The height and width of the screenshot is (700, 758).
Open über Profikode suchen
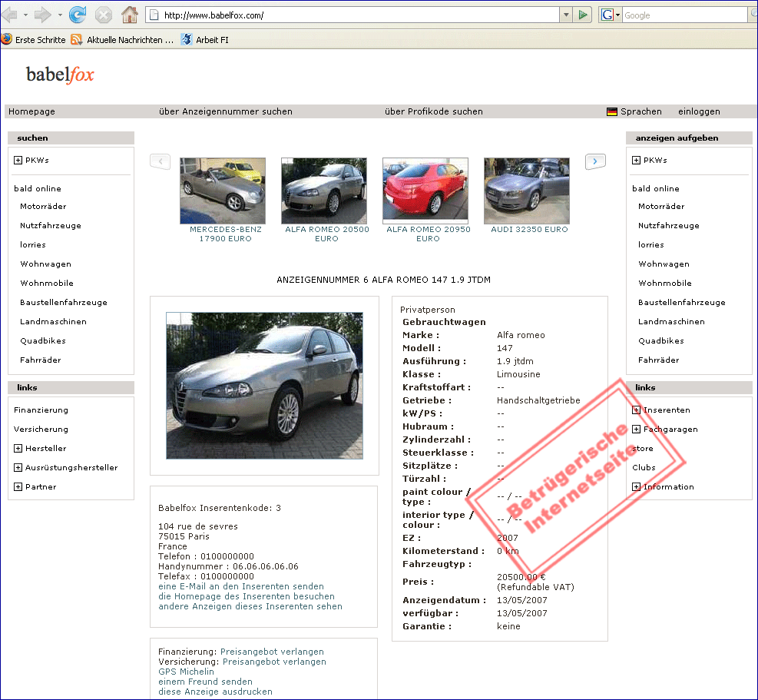pos(434,111)
